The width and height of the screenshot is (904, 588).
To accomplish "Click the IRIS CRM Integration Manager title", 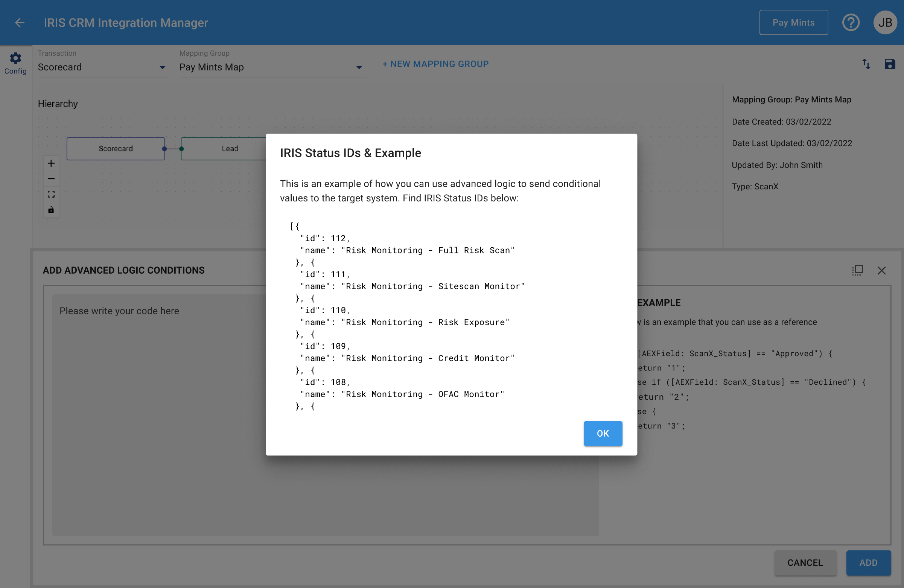I will coord(126,23).
